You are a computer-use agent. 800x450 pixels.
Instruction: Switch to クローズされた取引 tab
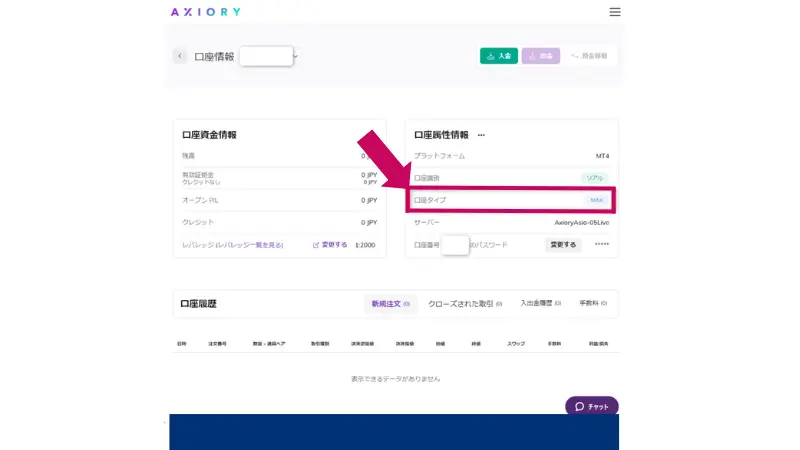coord(468,303)
